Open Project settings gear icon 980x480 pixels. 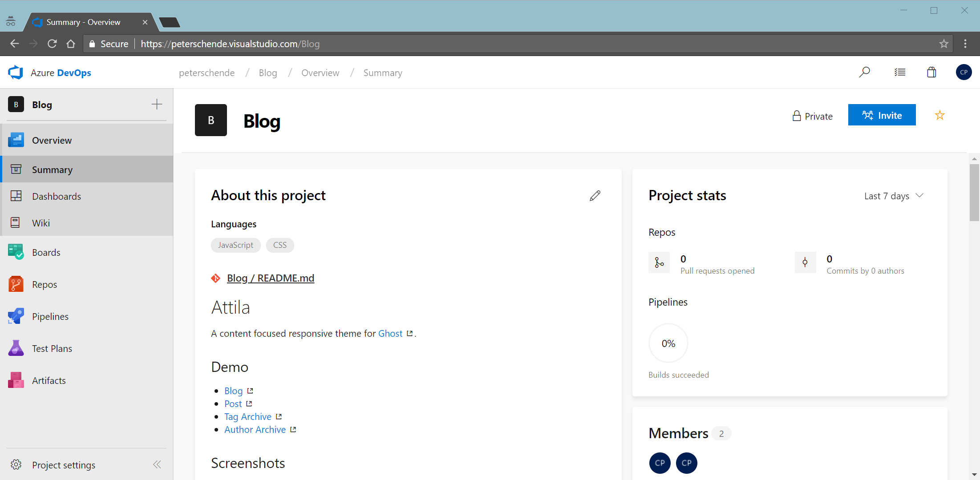[x=16, y=464]
